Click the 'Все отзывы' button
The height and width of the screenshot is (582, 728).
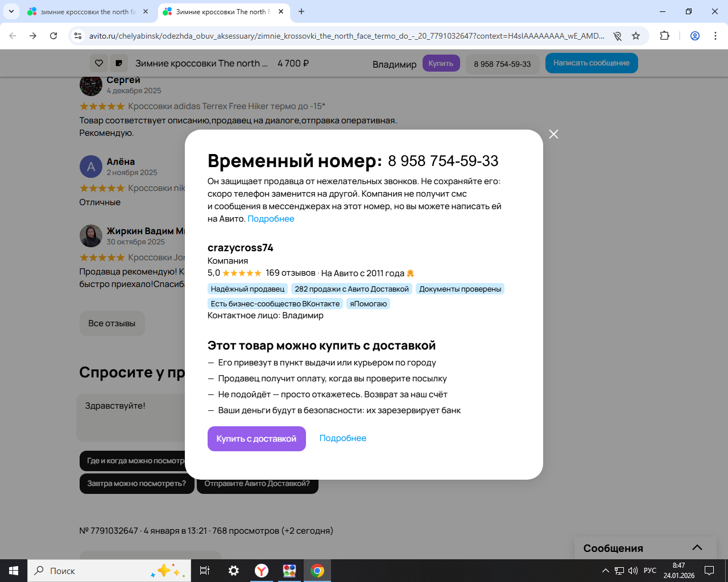(x=112, y=323)
